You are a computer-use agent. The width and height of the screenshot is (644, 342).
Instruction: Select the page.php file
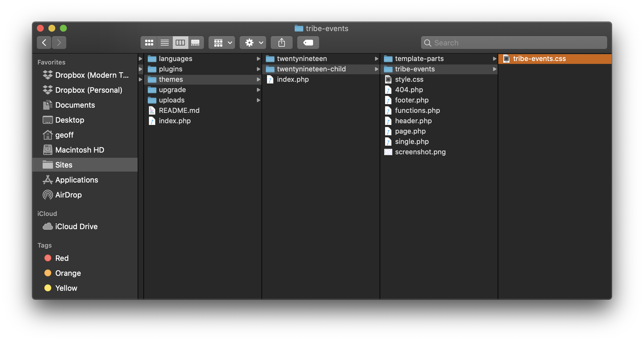(439, 131)
